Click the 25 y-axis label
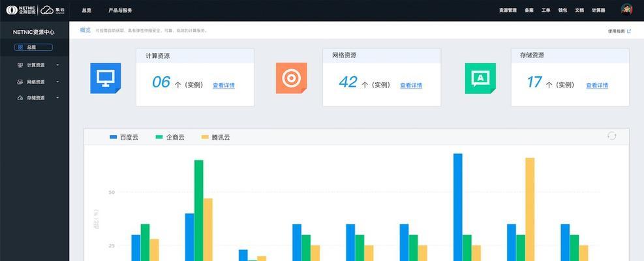 [x=112, y=246]
